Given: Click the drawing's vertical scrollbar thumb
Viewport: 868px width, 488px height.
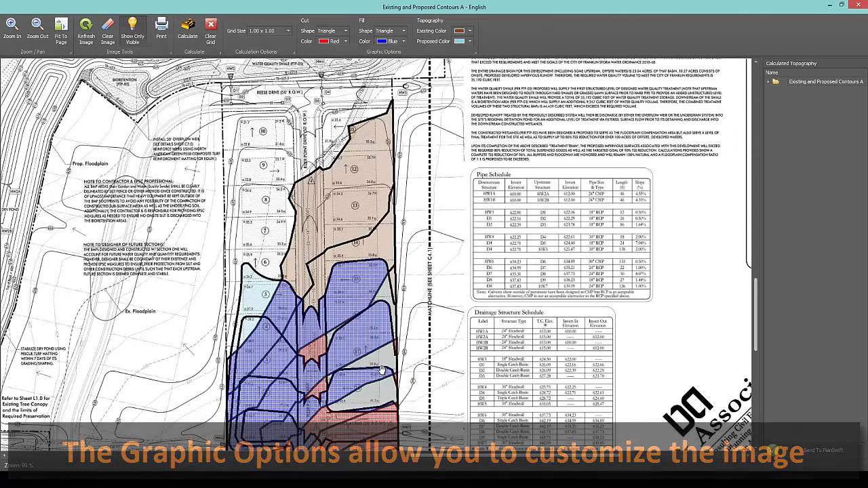Looking at the screenshot, I should pos(756,313).
